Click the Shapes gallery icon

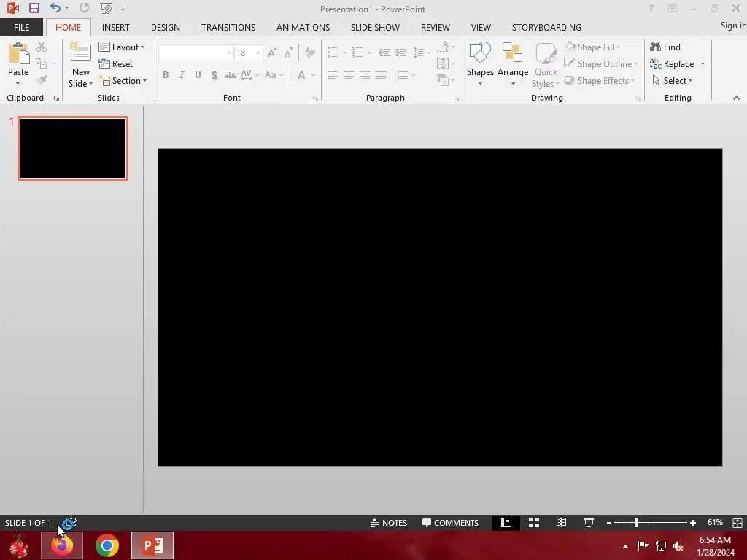480,53
